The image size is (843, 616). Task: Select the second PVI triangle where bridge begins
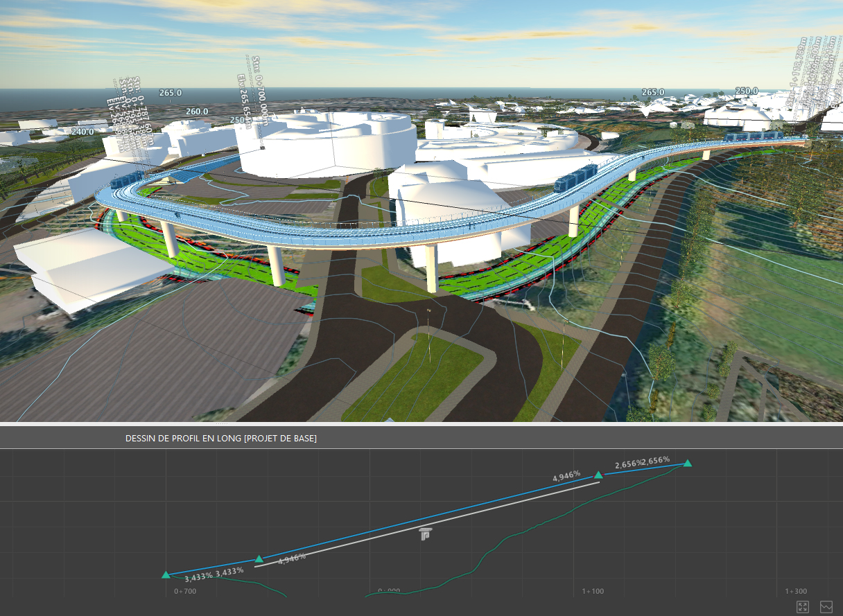click(259, 558)
